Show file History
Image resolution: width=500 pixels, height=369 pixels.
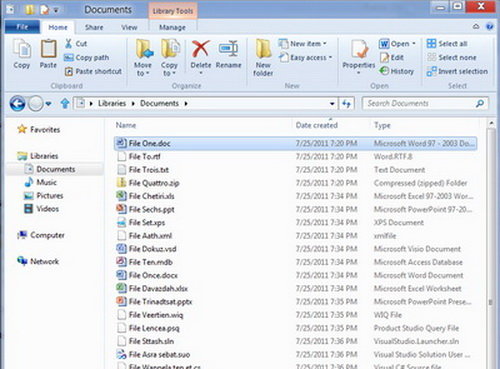[396, 71]
